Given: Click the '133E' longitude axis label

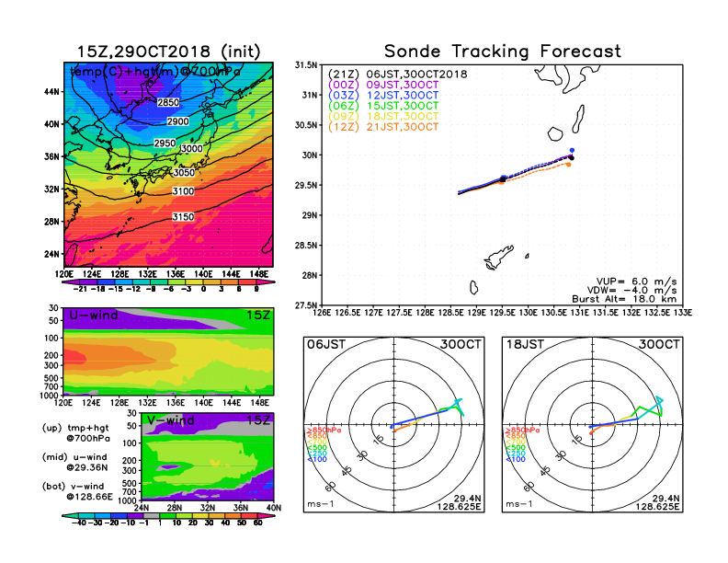Looking at the screenshot, I should coord(682,313).
